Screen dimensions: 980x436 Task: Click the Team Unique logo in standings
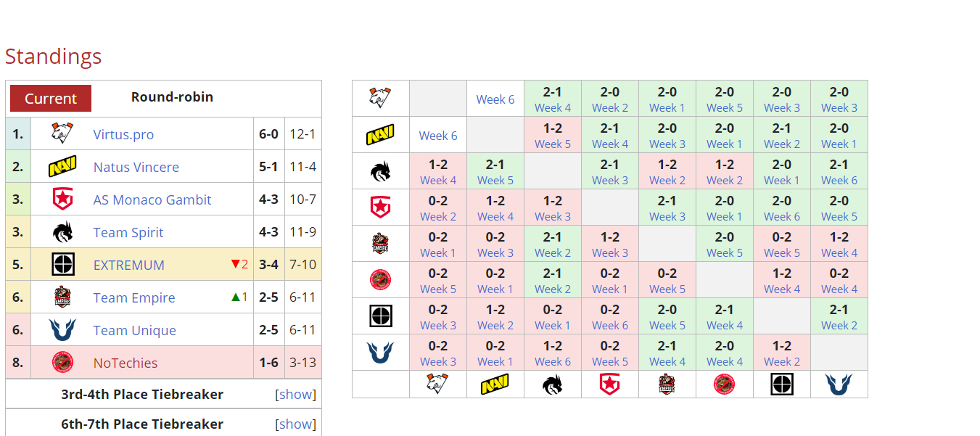(x=62, y=330)
